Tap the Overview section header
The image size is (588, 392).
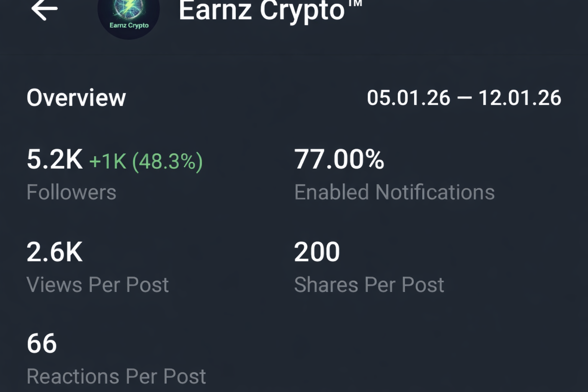(76, 98)
